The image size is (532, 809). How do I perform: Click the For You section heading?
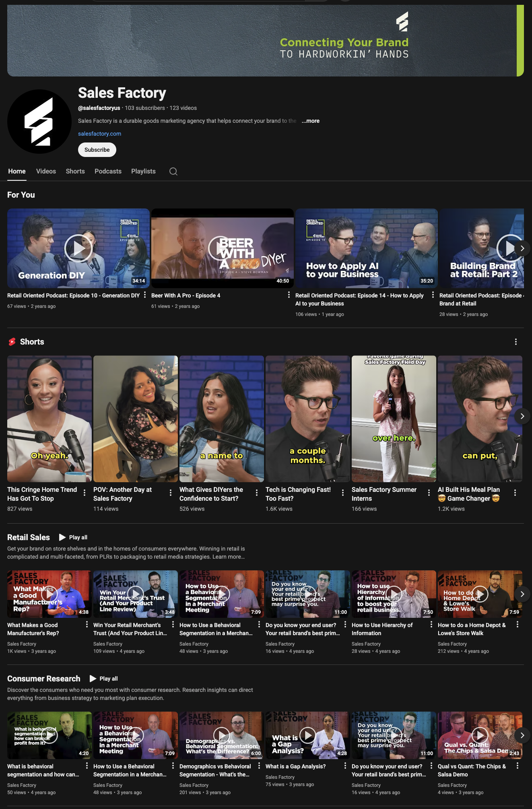21,195
